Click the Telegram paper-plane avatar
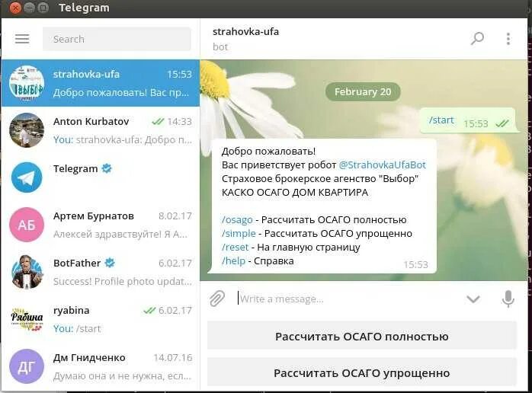The height and width of the screenshot is (393, 532). (x=27, y=177)
